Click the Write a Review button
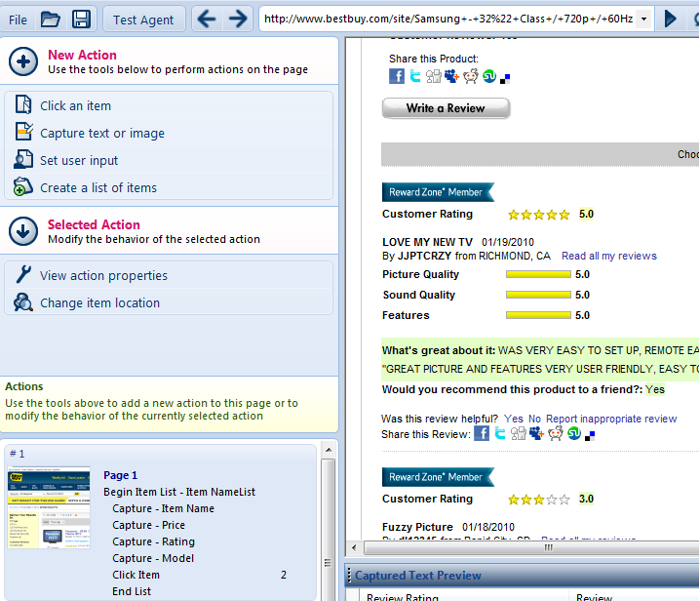 446,108
